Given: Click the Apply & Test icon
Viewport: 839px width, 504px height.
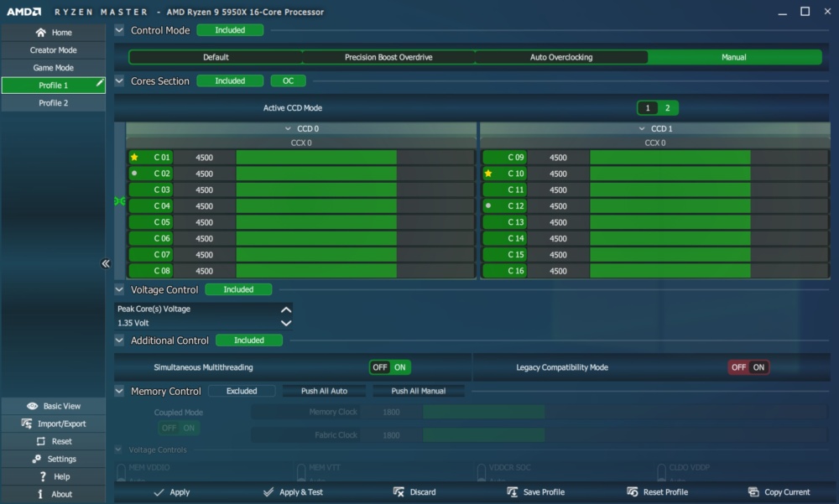Looking at the screenshot, I should [268, 492].
